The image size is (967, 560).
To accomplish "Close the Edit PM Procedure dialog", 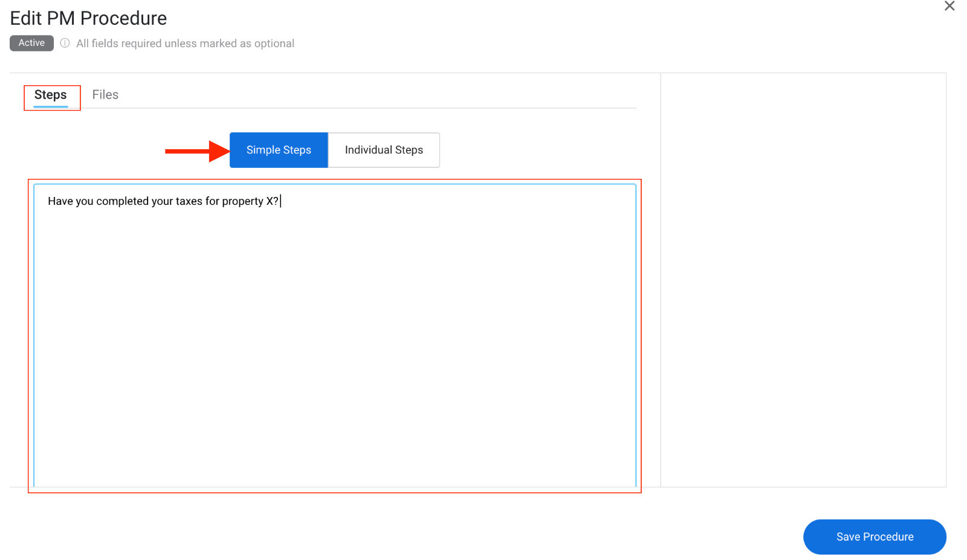I will tap(949, 6).
